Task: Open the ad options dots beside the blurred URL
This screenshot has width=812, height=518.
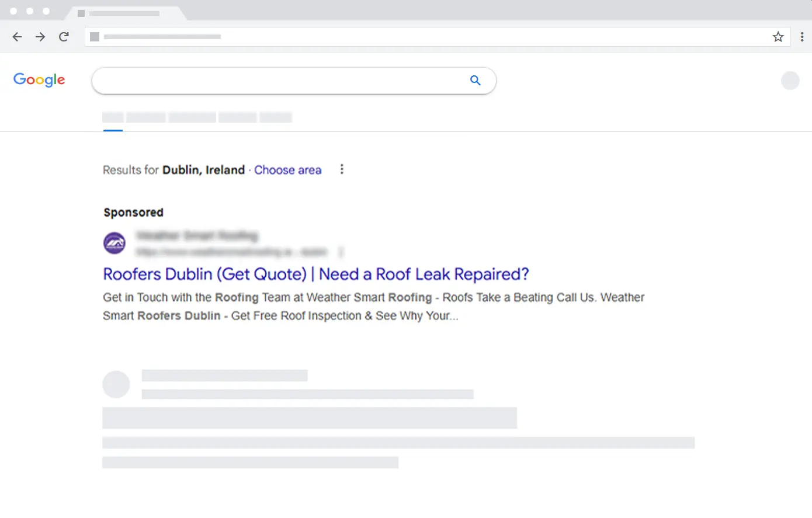Action: click(341, 252)
